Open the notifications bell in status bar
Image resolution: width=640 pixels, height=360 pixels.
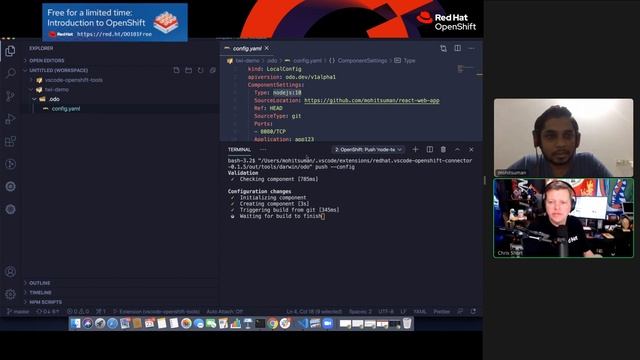pyautogui.click(x=473, y=311)
